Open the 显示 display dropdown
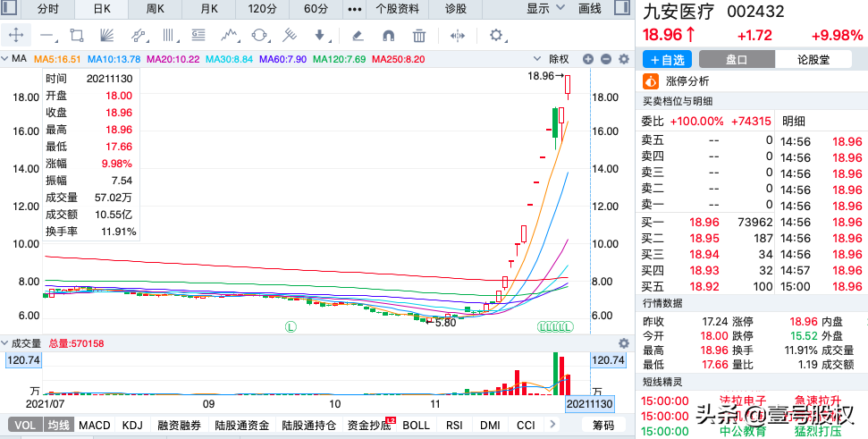Viewport: 868px width, 439px height. click(545, 8)
